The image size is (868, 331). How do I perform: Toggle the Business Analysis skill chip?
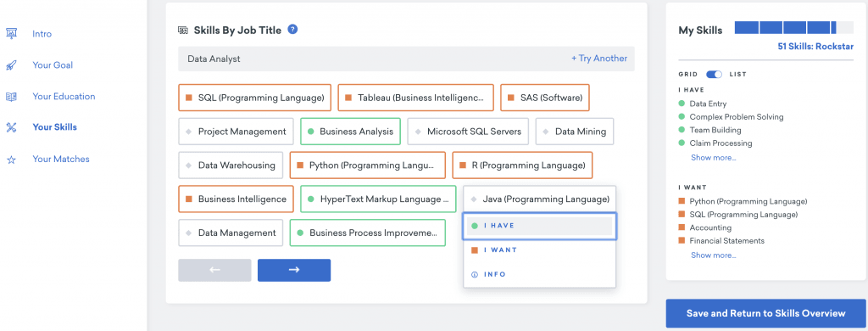[350, 132]
